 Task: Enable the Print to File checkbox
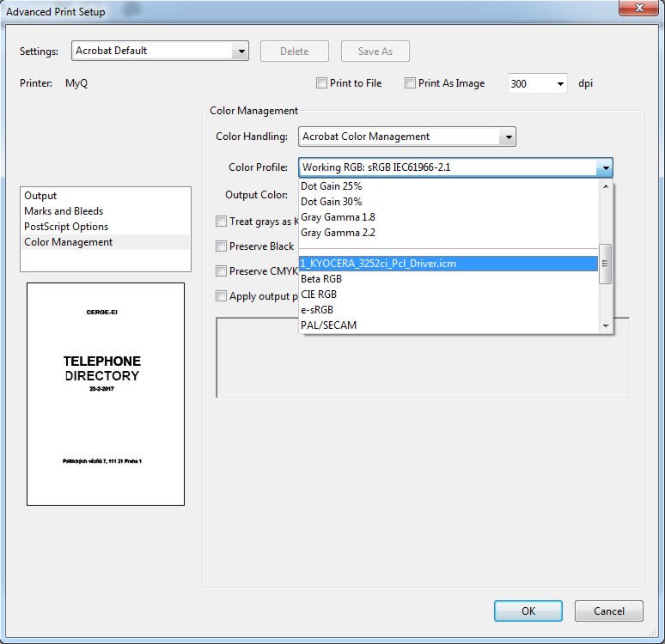click(x=322, y=83)
